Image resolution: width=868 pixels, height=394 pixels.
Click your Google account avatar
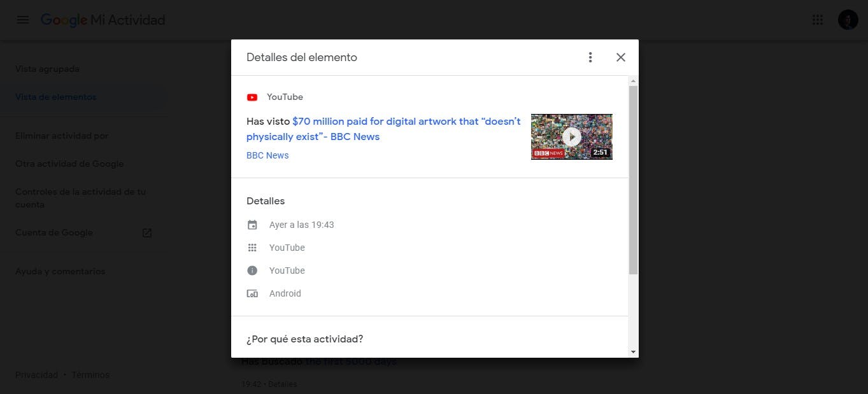tap(848, 19)
